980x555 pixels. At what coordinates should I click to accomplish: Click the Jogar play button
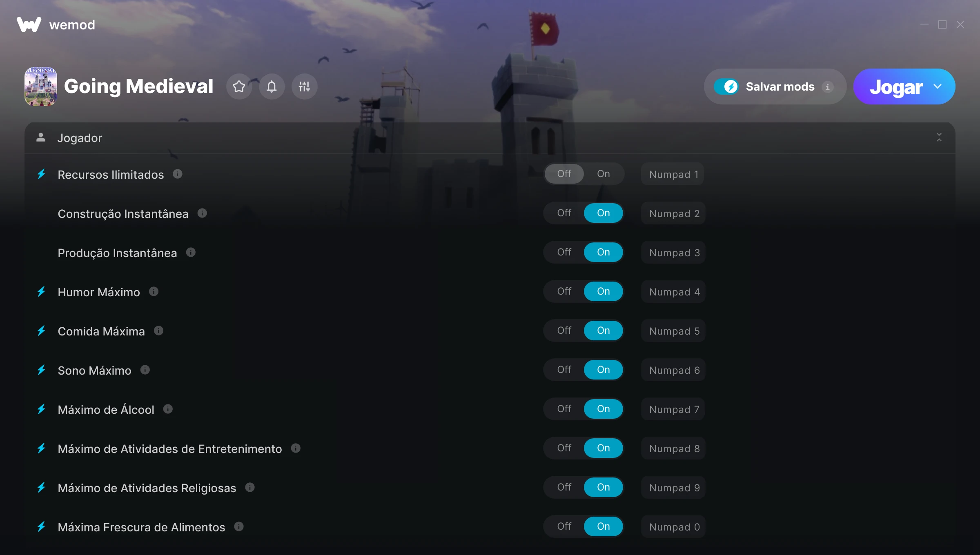pos(896,87)
